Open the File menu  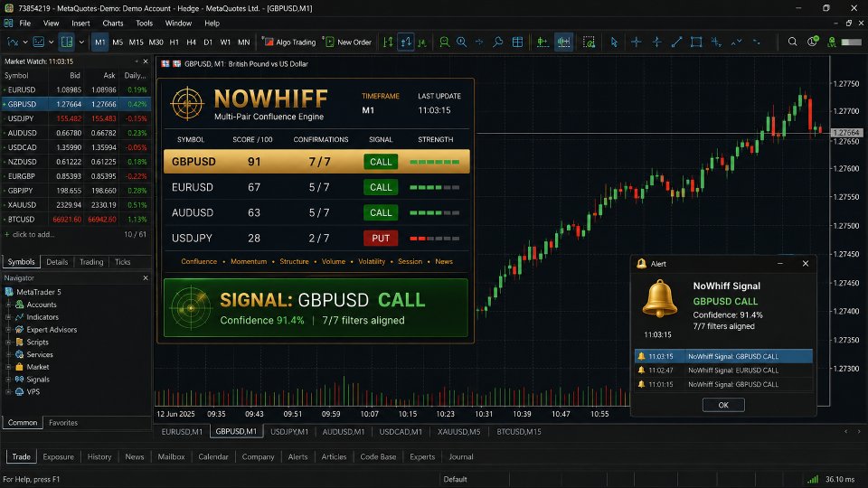coord(25,23)
